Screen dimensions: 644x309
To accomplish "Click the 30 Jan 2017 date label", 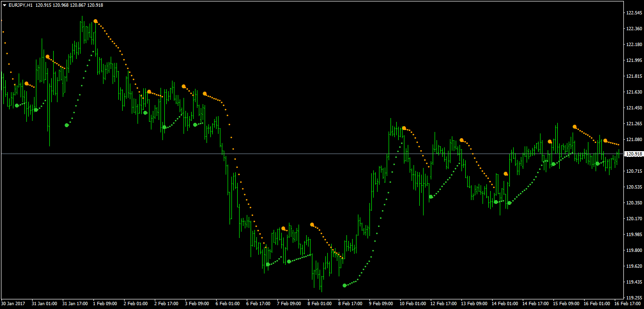I will pyautogui.click(x=13, y=304).
